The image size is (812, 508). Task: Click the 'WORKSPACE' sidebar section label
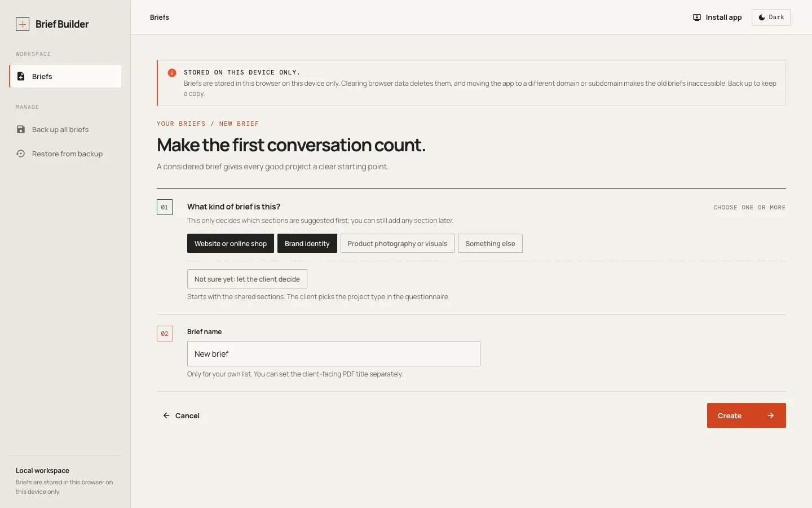33,54
